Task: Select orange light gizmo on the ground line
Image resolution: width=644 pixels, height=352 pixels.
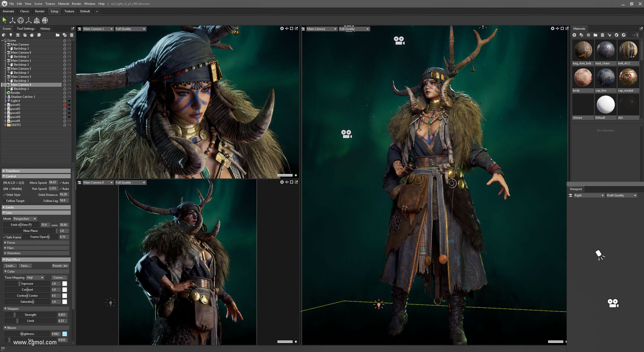Action: (379, 304)
